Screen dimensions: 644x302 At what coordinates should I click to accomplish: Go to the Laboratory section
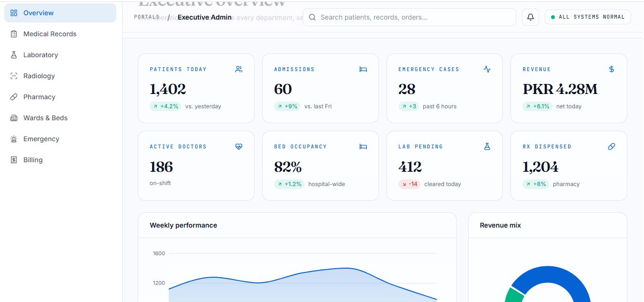[60, 55]
